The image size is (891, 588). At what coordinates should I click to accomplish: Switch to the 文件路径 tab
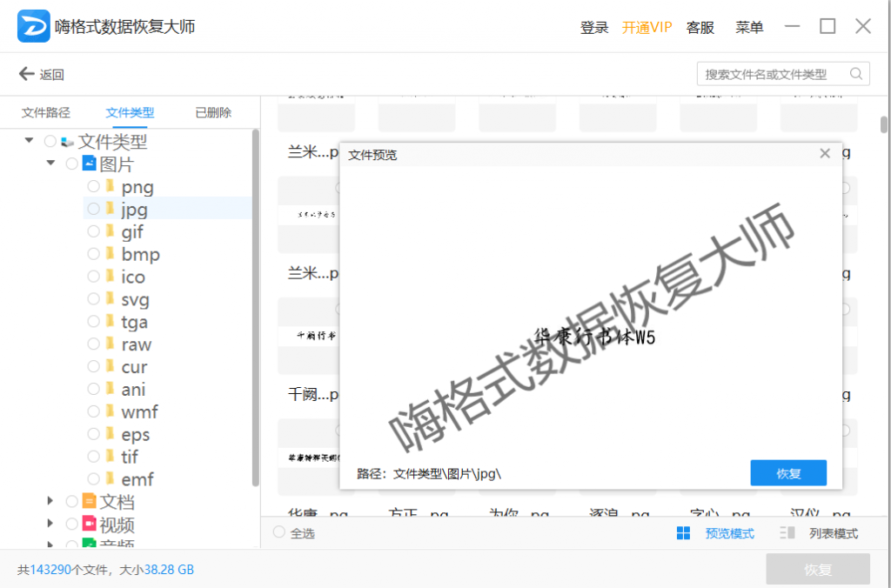click(46, 112)
